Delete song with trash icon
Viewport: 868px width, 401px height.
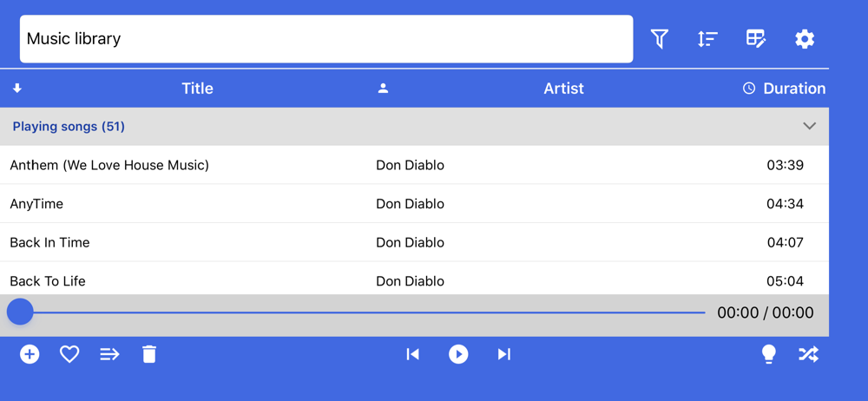point(149,354)
